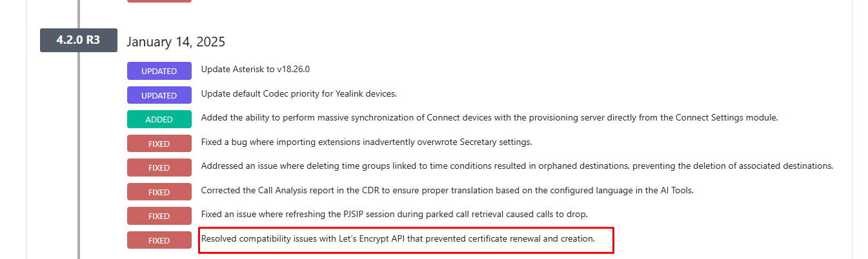Viewport: 868px width, 259px height.
Task: Click the UPDATED badge beside the Asterisk update
Action: pyautogui.click(x=159, y=71)
